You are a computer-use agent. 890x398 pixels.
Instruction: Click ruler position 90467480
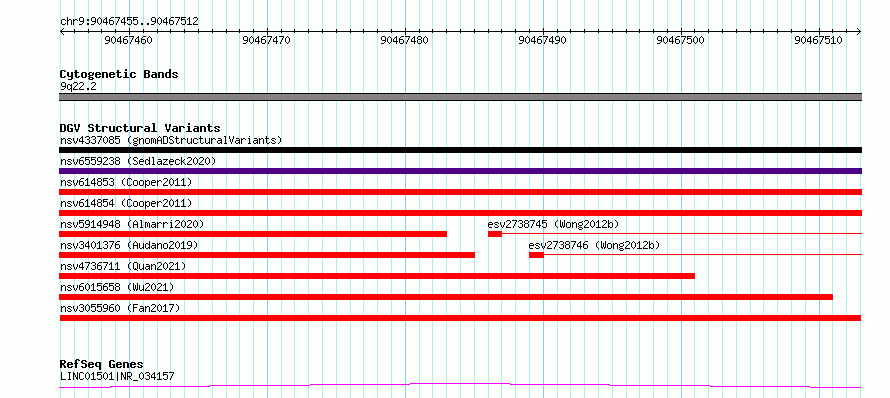coord(405,40)
